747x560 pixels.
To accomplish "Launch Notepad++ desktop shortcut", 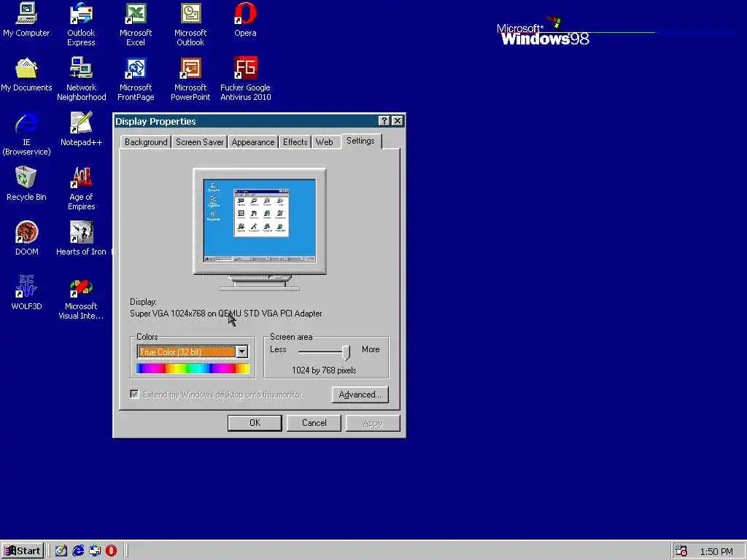I will tap(81, 128).
